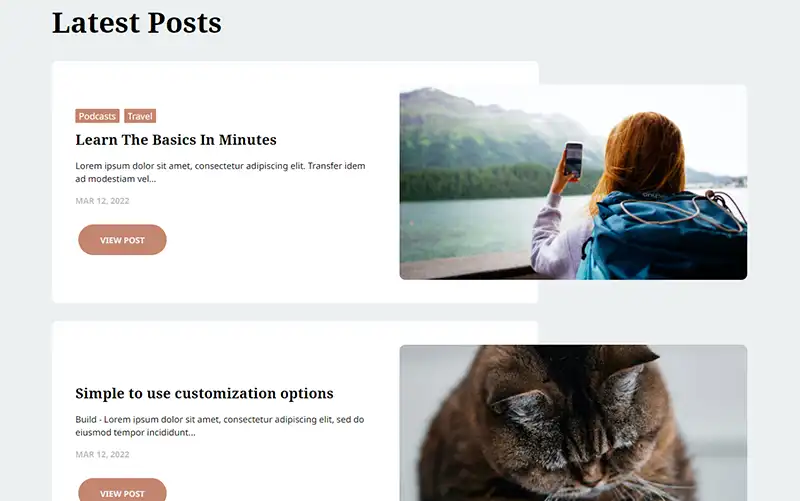Viewport: 800px width, 501px height.
Task: Open the 'Learn The Basics In Minutes' post title
Action: coord(176,140)
